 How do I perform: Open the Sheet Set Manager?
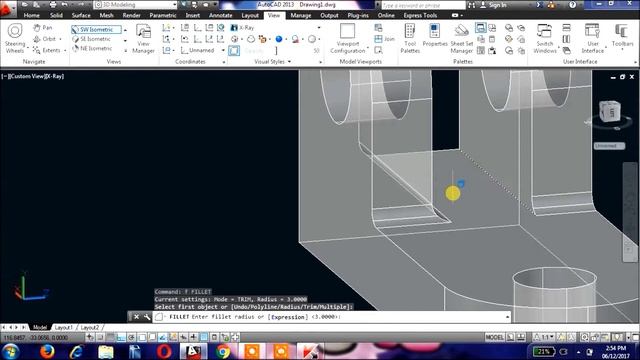(462, 38)
